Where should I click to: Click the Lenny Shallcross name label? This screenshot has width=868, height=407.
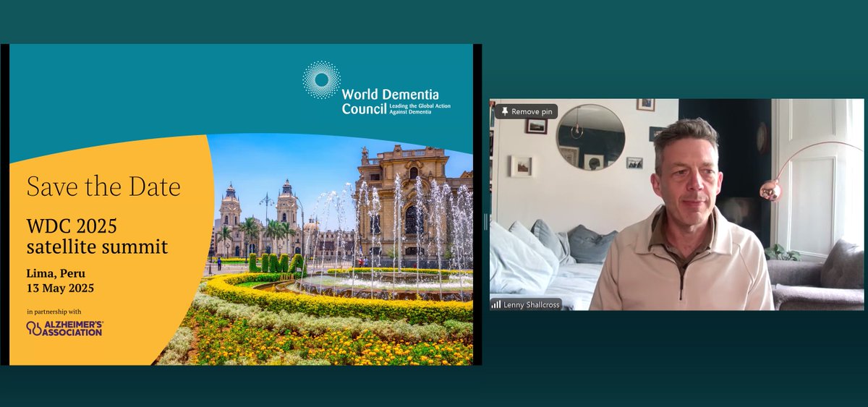pos(526,304)
